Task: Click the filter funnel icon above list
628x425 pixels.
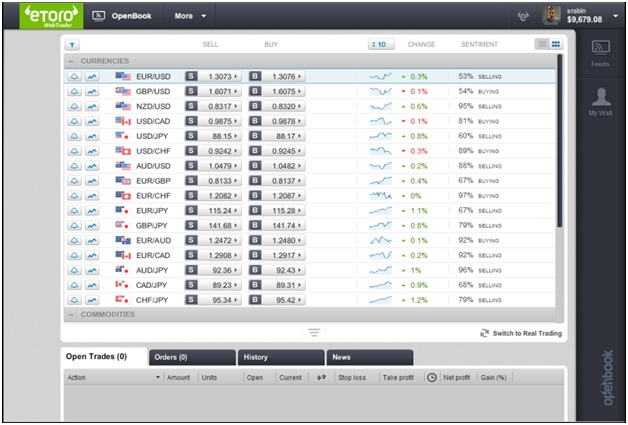Action: pos(72,45)
